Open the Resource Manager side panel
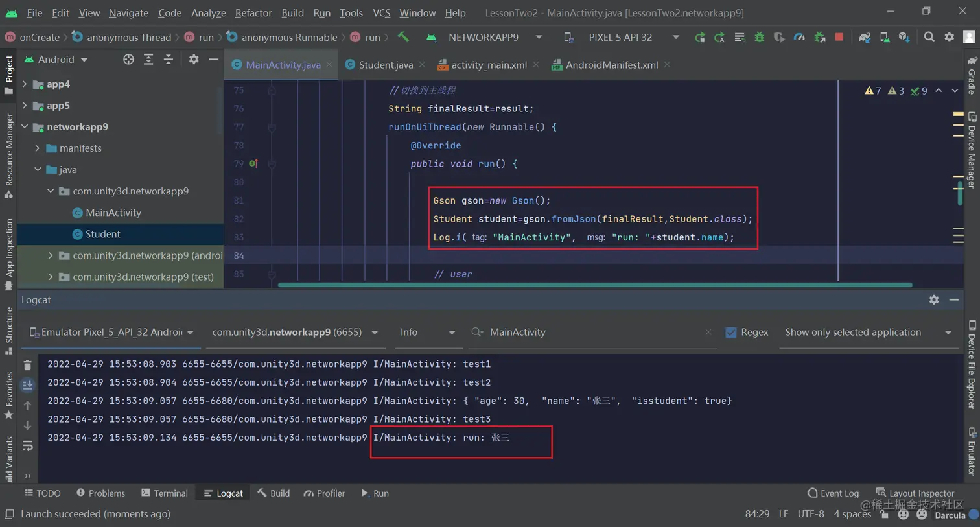The image size is (980, 527). (9, 156)
